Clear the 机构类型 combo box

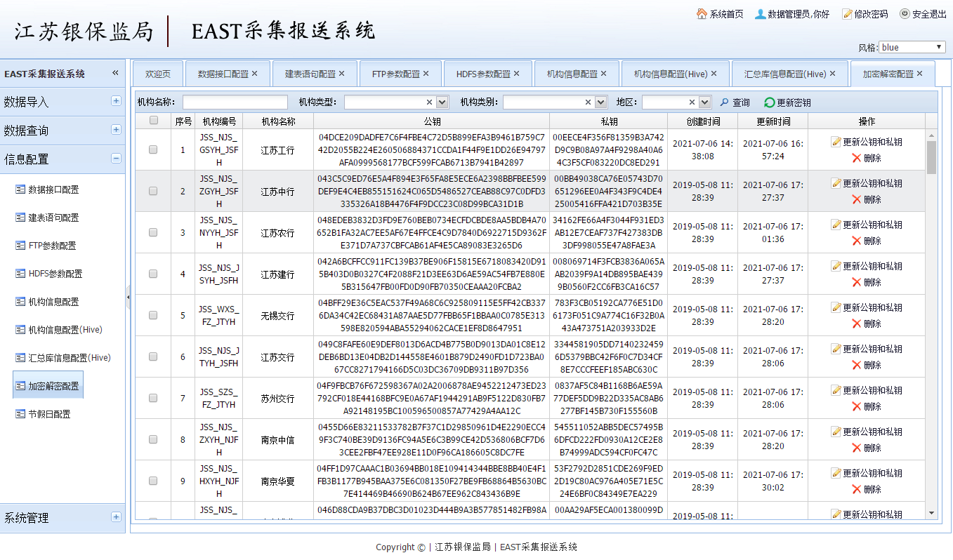[x=430, y=102]
